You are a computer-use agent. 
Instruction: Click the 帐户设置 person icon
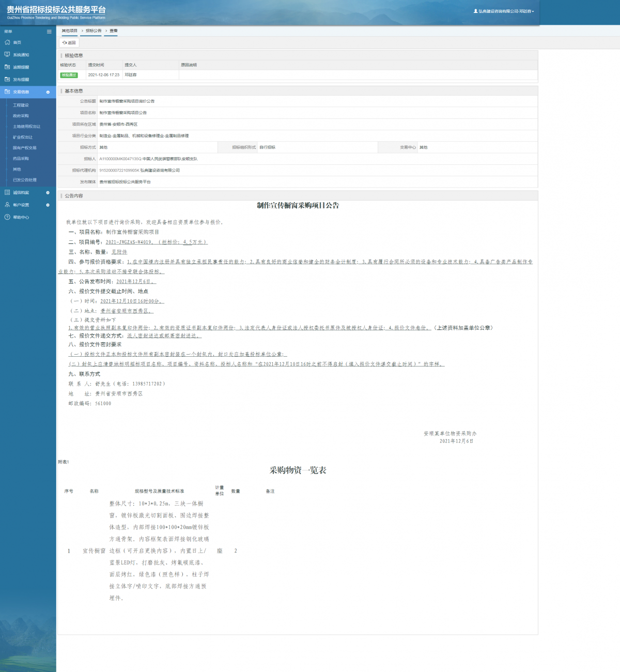7,205
